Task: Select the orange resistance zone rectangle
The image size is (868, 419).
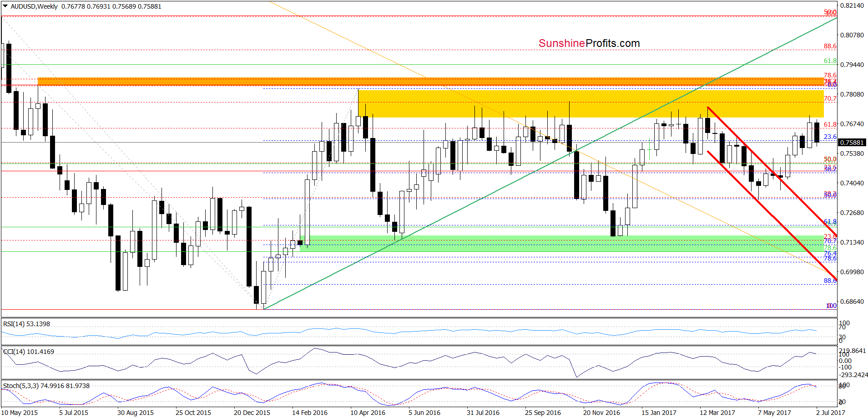Action: point(431,81)
